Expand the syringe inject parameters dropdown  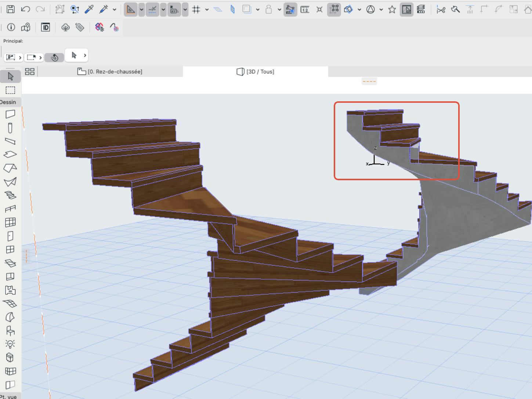pos(115,10)
